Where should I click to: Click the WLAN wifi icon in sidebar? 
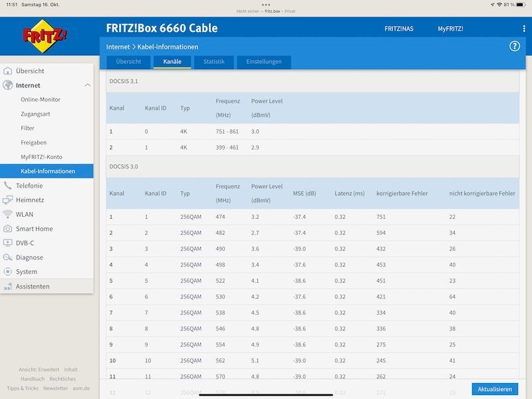7,214
